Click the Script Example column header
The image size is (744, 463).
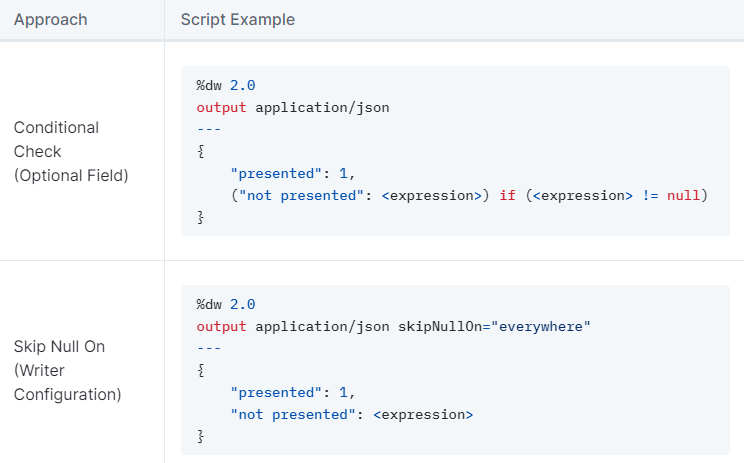[238, 19]
